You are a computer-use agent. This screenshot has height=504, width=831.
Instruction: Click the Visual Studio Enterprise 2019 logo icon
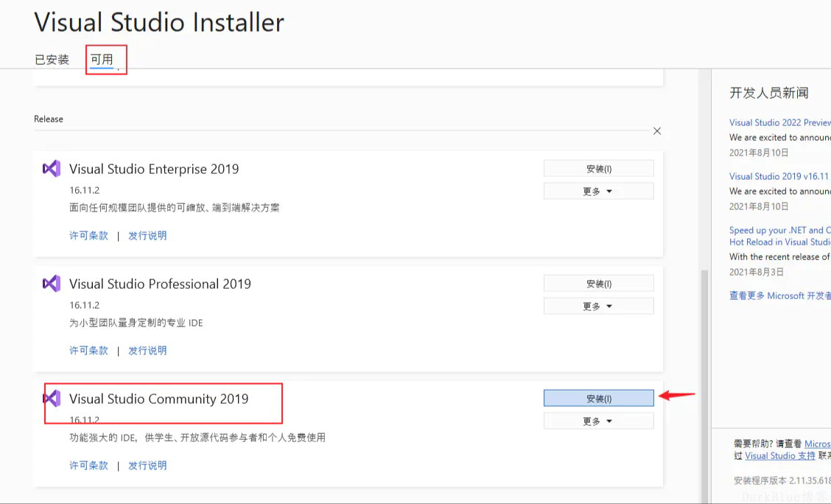pos(52,169)
